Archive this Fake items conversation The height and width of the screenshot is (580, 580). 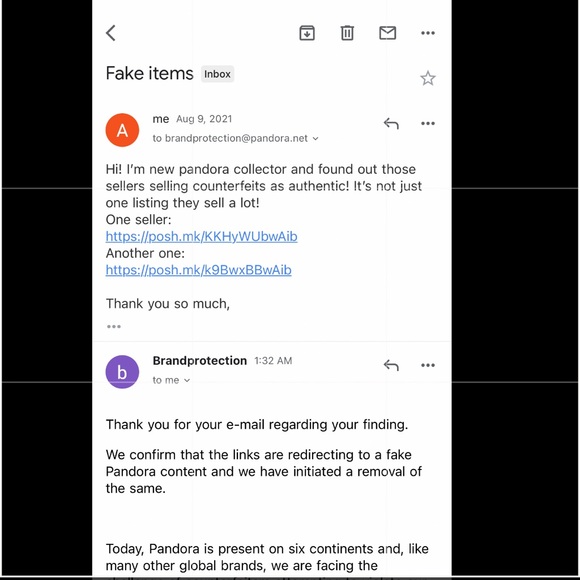click(307, 33)
